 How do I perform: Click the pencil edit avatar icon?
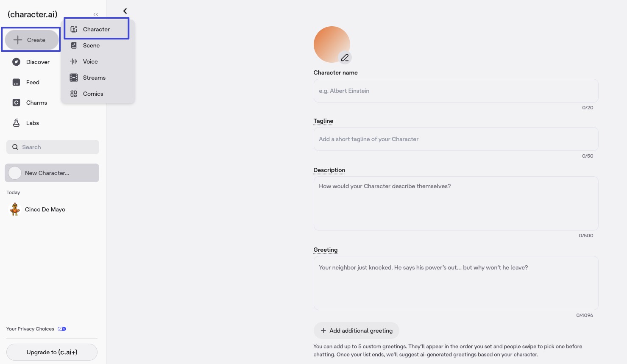tap(345, 57)
